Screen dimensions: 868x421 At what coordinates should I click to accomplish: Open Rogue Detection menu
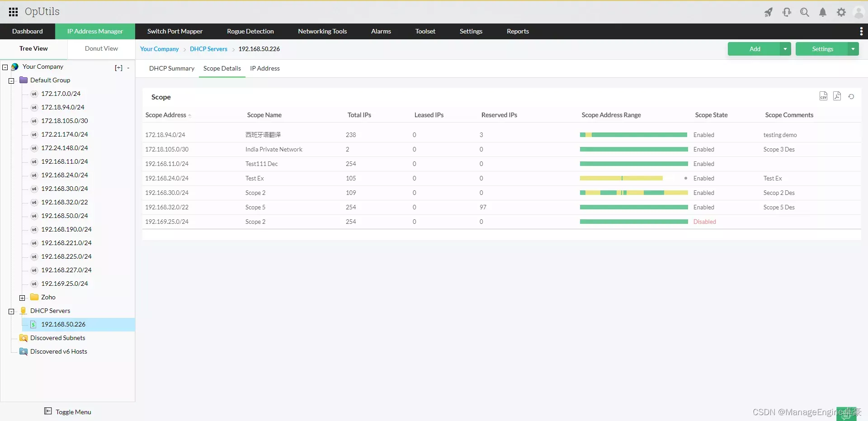[x=250, y=31]
